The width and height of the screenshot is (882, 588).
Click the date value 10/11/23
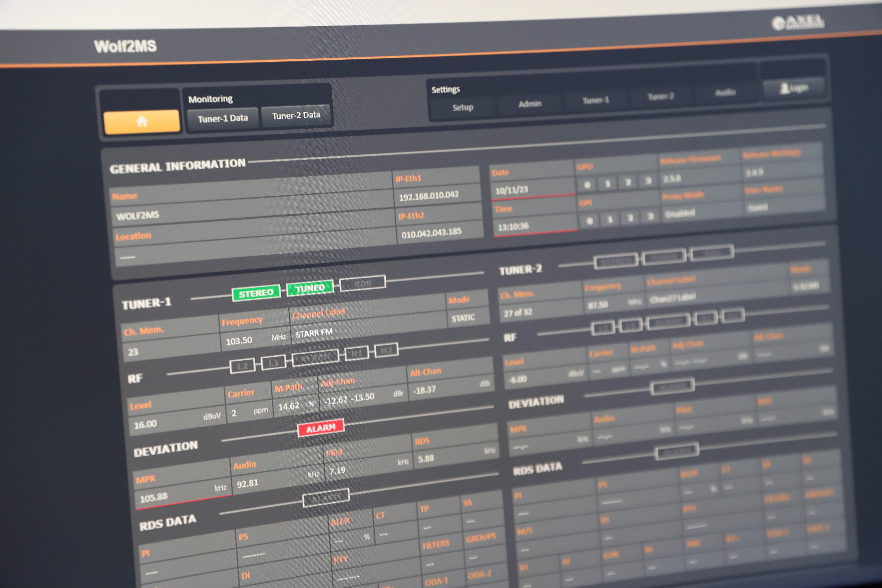512,190
